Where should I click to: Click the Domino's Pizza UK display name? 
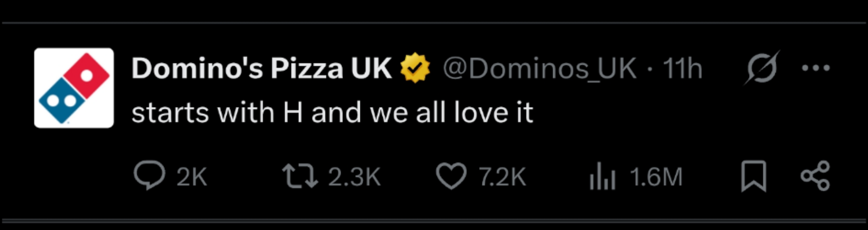point(262,68)
